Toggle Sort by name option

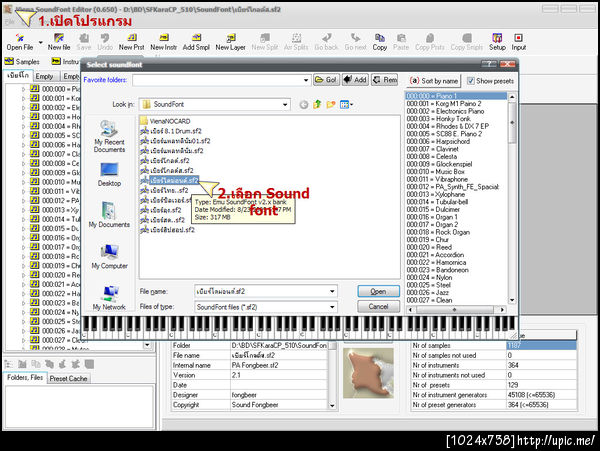coord(434,81)
